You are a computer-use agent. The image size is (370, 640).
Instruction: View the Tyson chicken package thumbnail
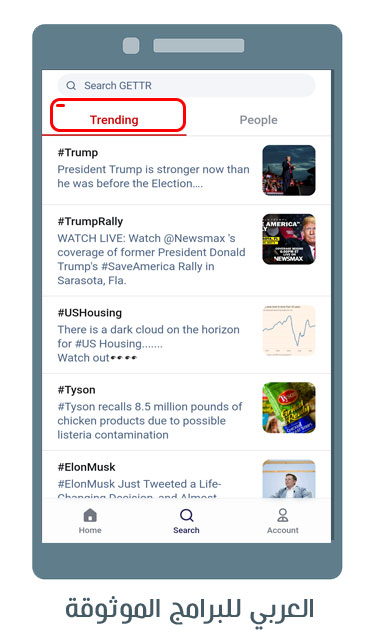coord(289,408)
